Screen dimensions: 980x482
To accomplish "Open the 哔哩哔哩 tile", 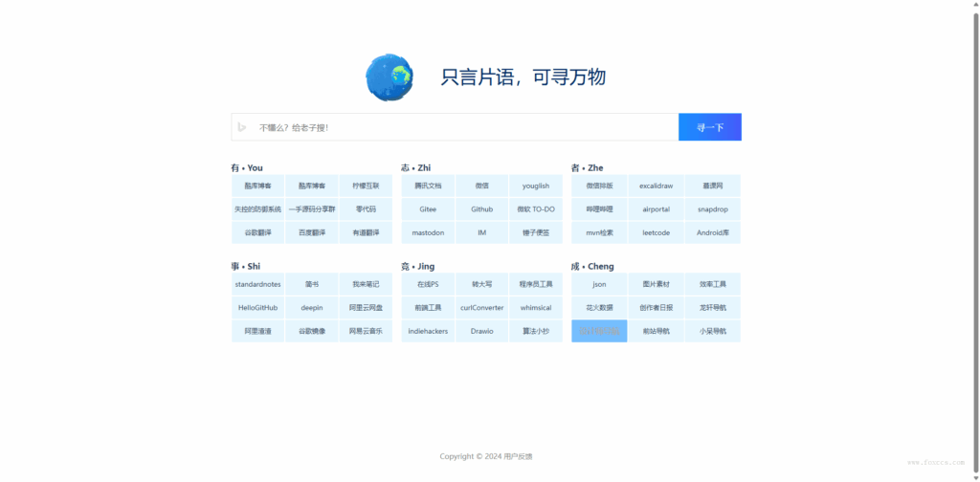I will click(599, 209).
